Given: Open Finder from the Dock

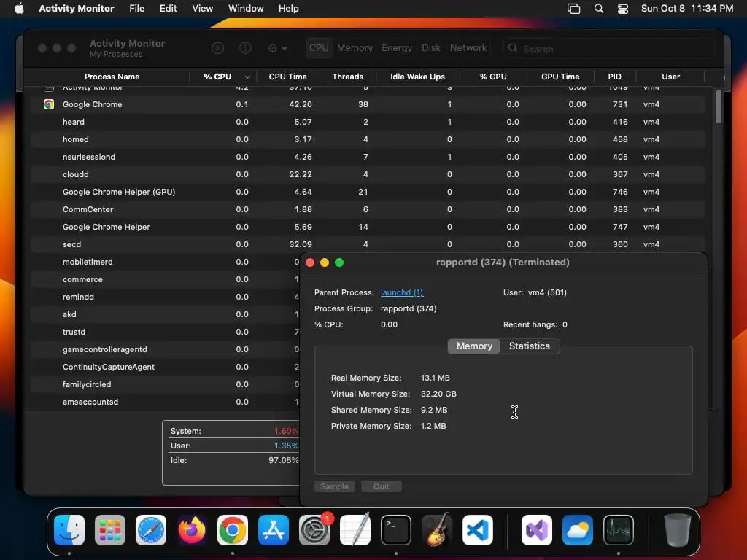Looking at the screenshot, I should tap(69, 530).
